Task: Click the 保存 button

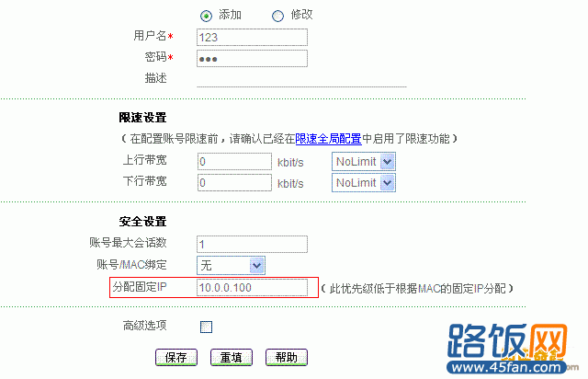Action: coord(176,357)
